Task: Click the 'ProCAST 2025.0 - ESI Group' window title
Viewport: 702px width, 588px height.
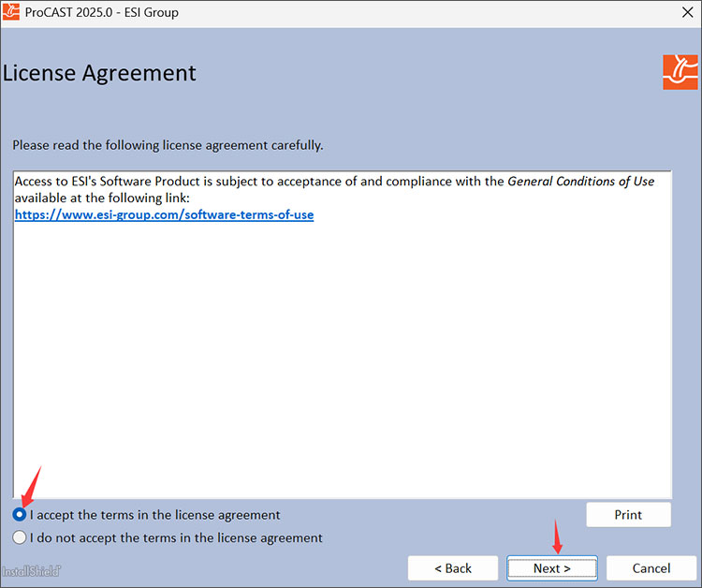Action: pyautogui.click(x=102, y=12)
